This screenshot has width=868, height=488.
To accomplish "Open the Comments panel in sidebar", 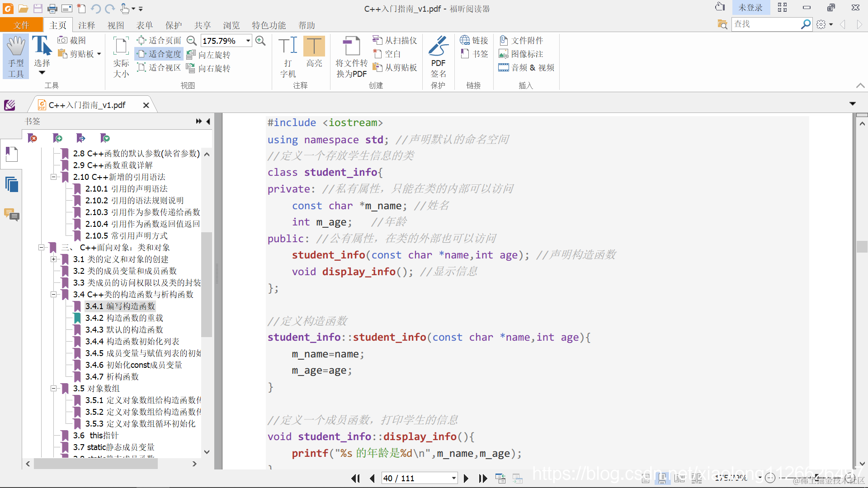I will click(12, 214).
